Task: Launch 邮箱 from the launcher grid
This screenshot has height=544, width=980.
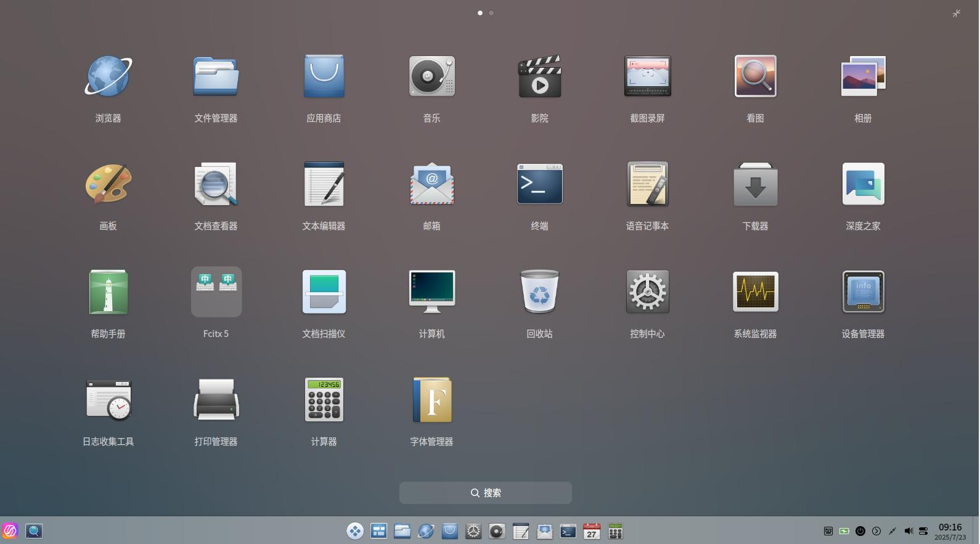Action: pyautogui.click(x=431, y=184)
